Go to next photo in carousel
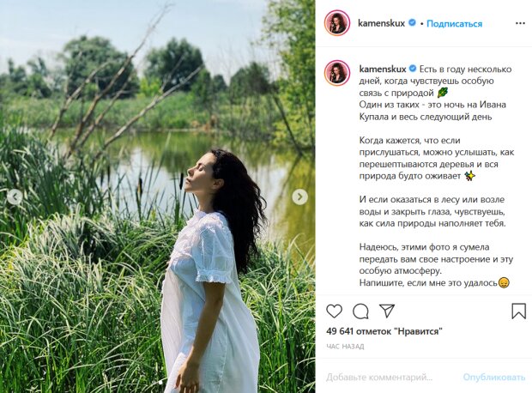Viewport: 532px width, 393px height. [x=299, y=196]
